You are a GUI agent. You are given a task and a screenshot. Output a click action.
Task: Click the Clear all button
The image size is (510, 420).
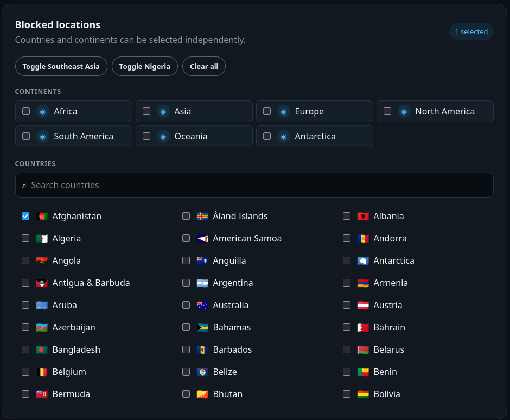point(204,66)
